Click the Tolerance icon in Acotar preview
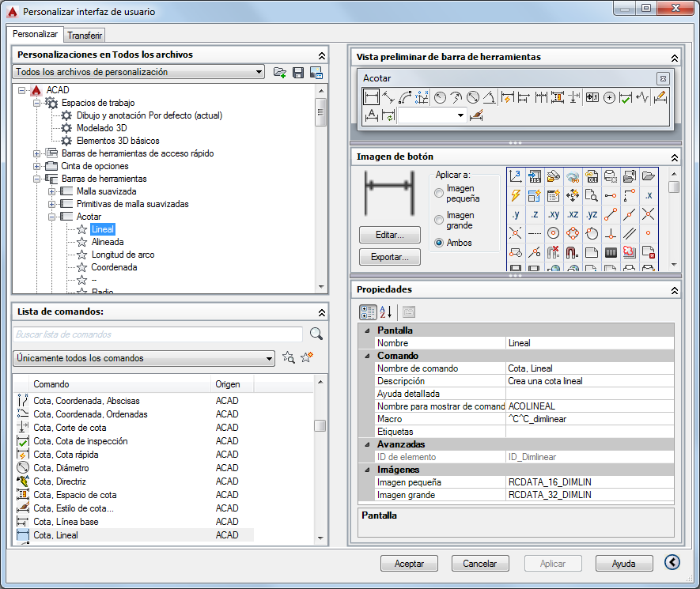Image resolution: width=700 pixels, height=589 pixels. [592, 96]
